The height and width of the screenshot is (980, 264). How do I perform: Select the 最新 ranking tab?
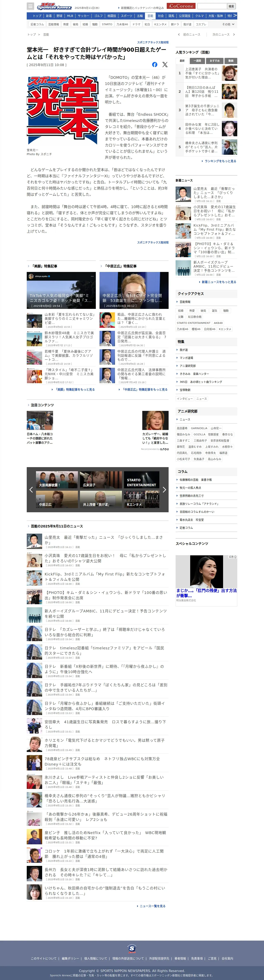(182, 61)
